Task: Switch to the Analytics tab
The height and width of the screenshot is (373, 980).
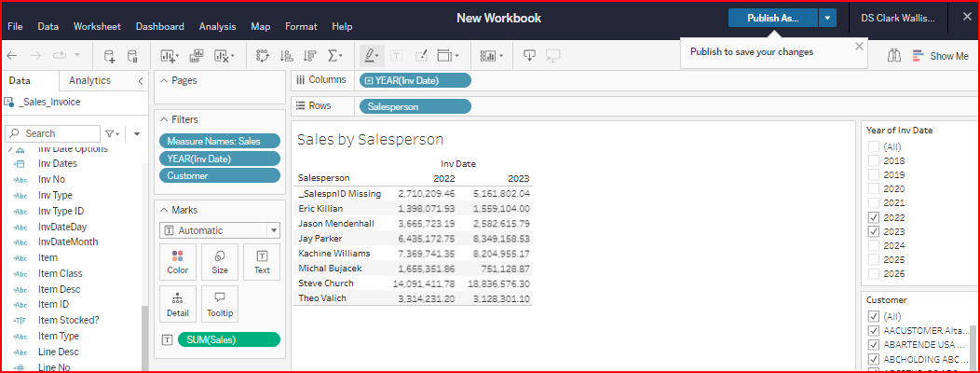Action: pyautogui.click(x=89, y=81)
